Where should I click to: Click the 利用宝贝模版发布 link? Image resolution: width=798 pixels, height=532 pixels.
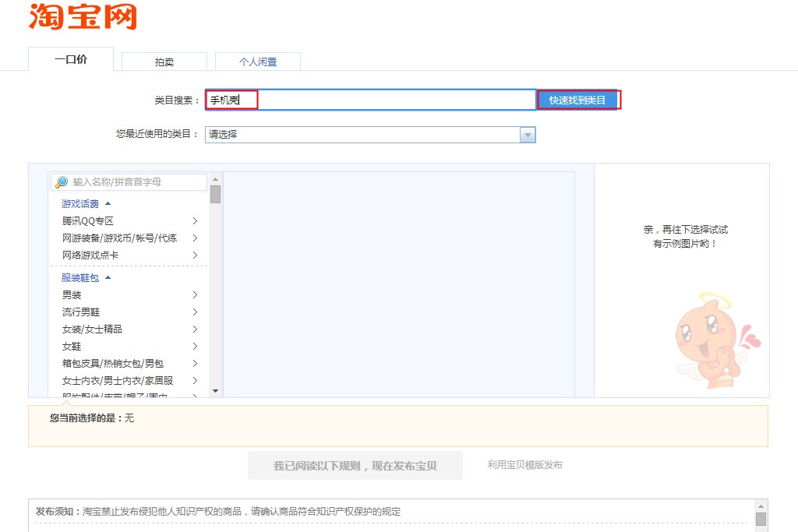point(524,465)
